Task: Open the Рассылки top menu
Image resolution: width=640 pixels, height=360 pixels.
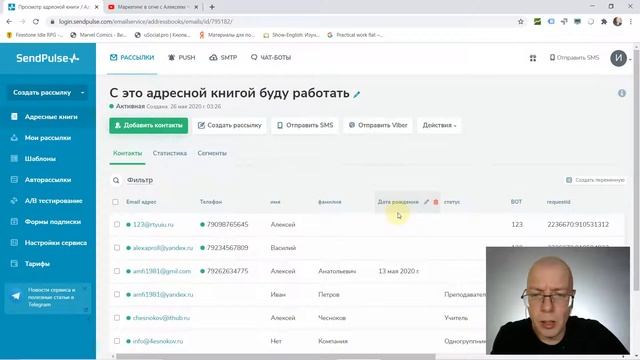Action: pyautogui.click(x=132, y=58)
